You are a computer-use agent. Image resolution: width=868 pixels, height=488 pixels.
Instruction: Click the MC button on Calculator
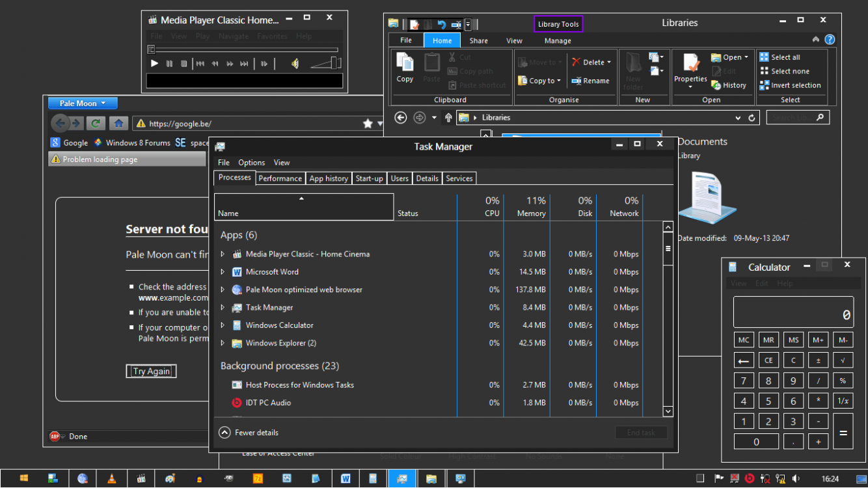(744, 340)
